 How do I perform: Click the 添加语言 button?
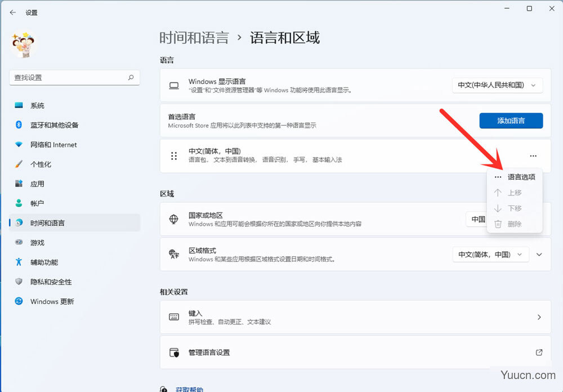click(511, 121)
